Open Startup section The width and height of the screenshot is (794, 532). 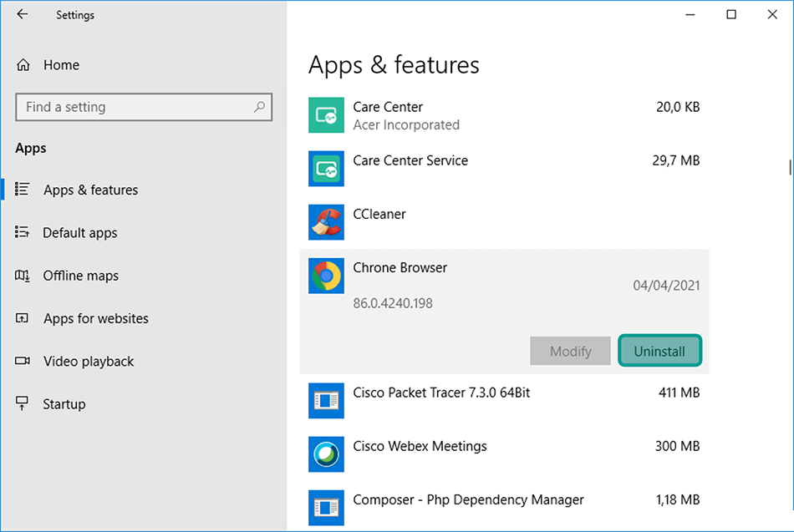pyautogui.click(x=64, y=404)
